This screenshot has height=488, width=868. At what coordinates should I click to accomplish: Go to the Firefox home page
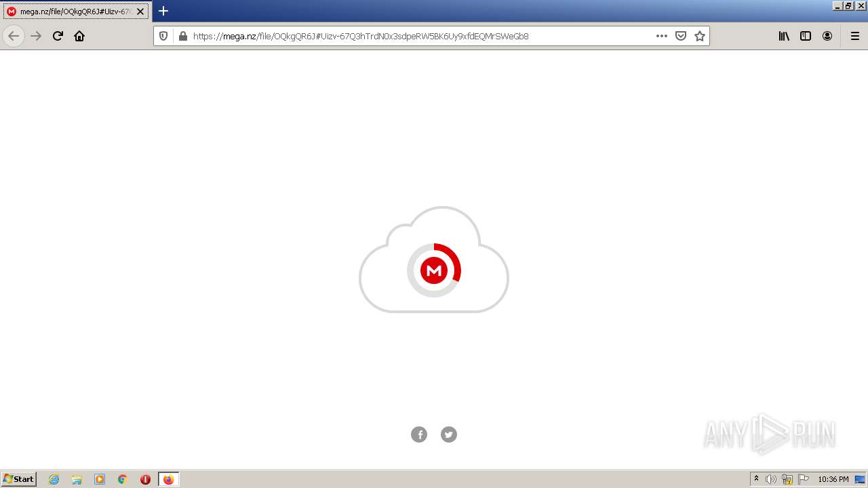pyautogui.click(x=79, y=36)
